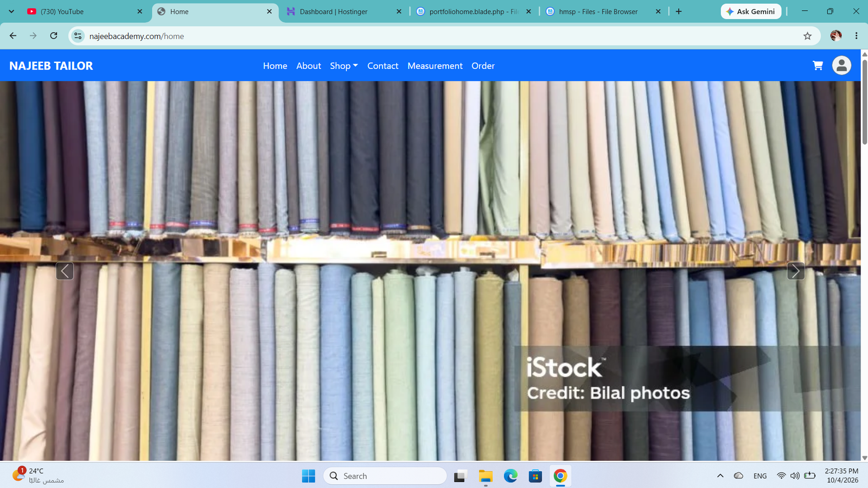Go to previous carousel slide
Viewport: 868px width, 488px height.
[65, 270]
